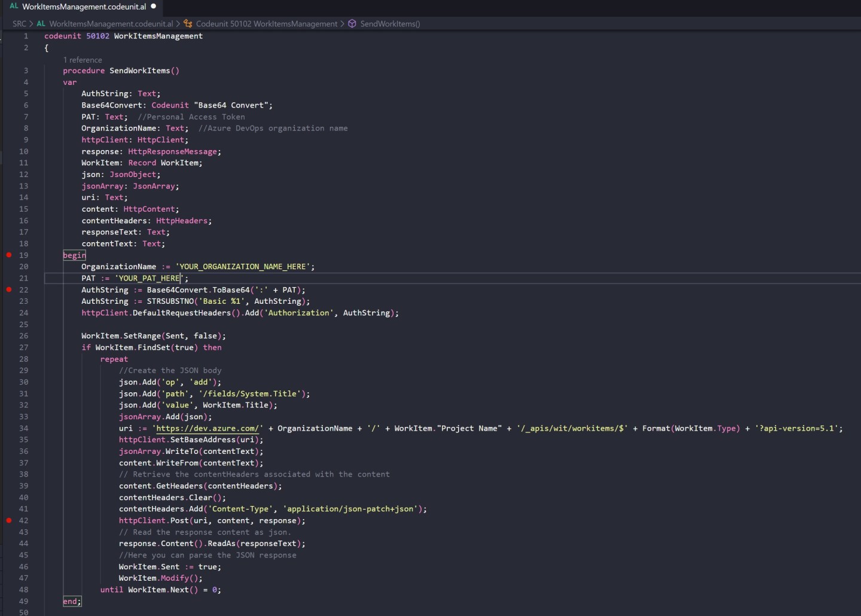This screenshot has height=616, width=861.
Task: Click 'WorkItem.SetRange(Sent, false);' line
Action: click(x=154, y=336)
